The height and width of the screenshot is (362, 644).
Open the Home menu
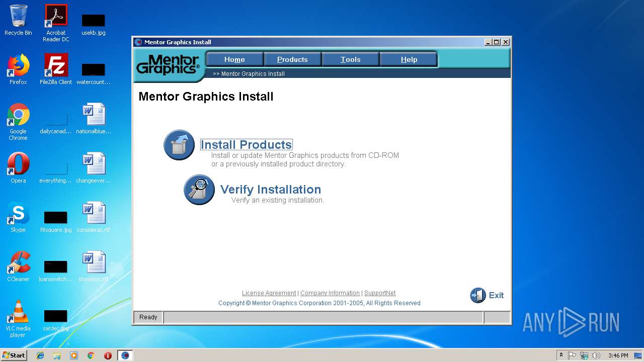pos(234,59)
